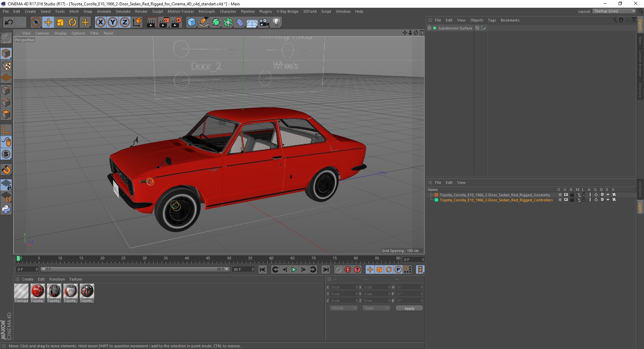644x349 pixels.
Task: Open the V-Ray Bridge menu
Action: (x=287, y=11)
